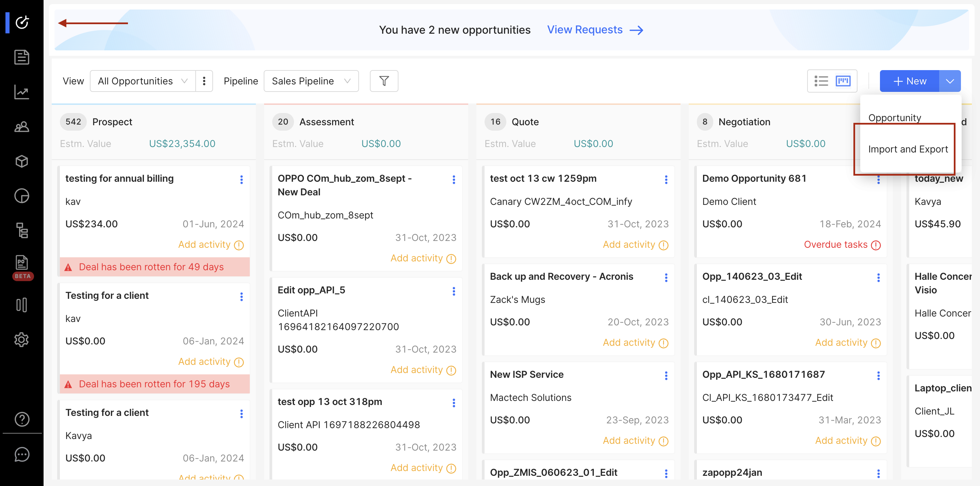Collapse the New button dropdown arrow
Image resolution: width=980 pixels, height=486 pixels.
click(x=950, y=81)
